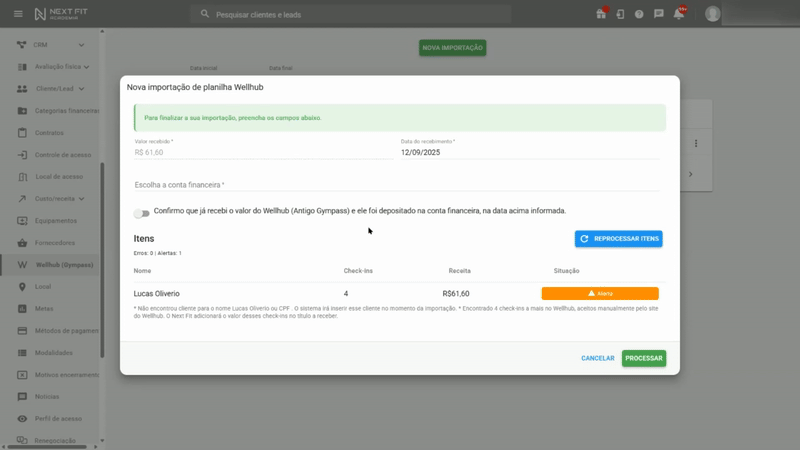Open the hamburger menu icon

click(18, 14)
